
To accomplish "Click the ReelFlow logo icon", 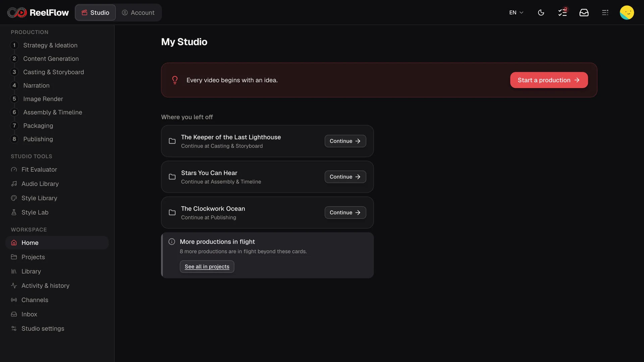I will [x=17, y=13].
